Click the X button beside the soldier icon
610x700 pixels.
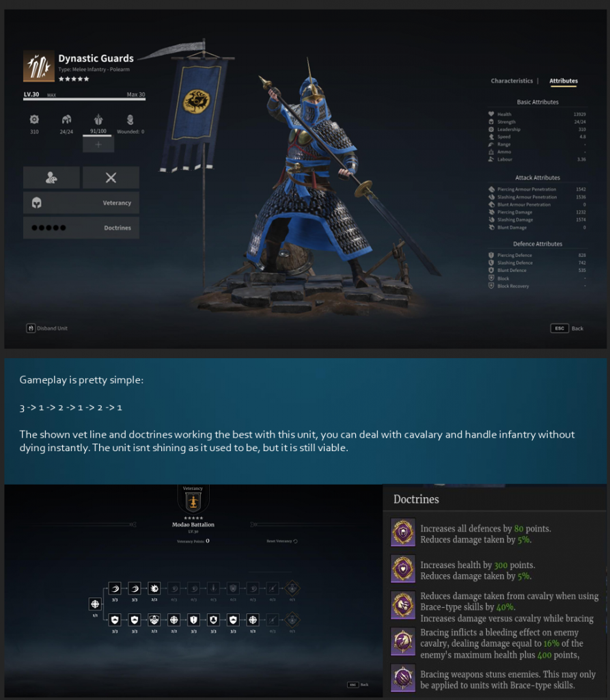[x=111, y=178]
